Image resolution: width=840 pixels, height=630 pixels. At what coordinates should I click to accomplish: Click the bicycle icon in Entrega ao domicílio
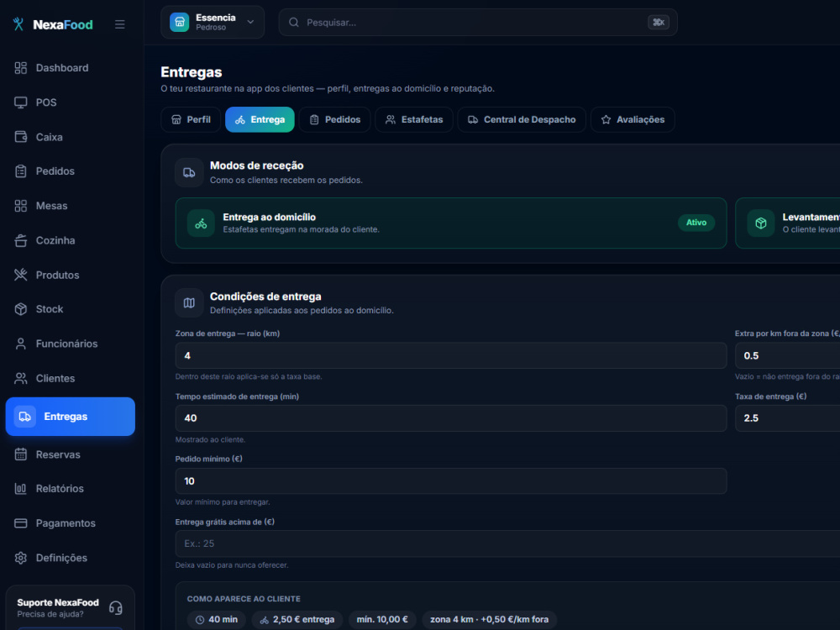[x=201, y=223]
